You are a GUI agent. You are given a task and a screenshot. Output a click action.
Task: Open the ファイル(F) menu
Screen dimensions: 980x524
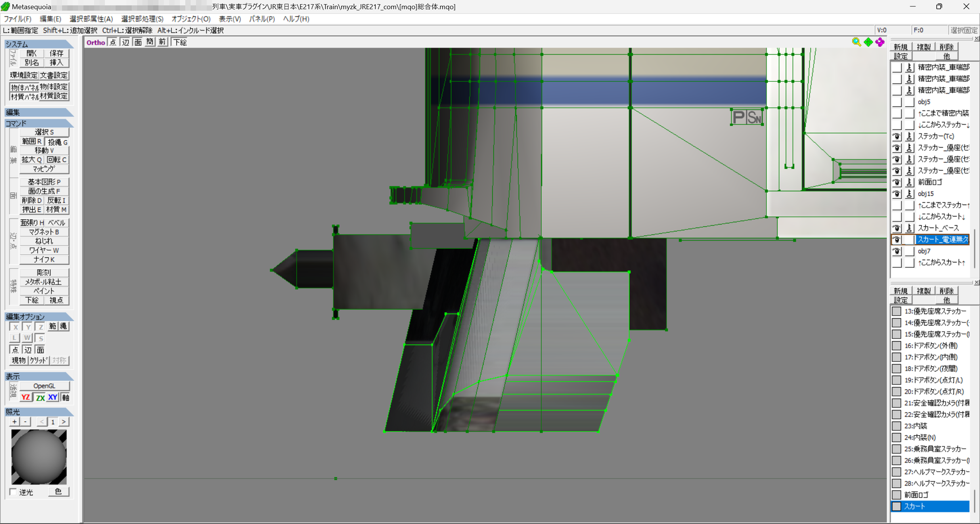pos(18,19)
